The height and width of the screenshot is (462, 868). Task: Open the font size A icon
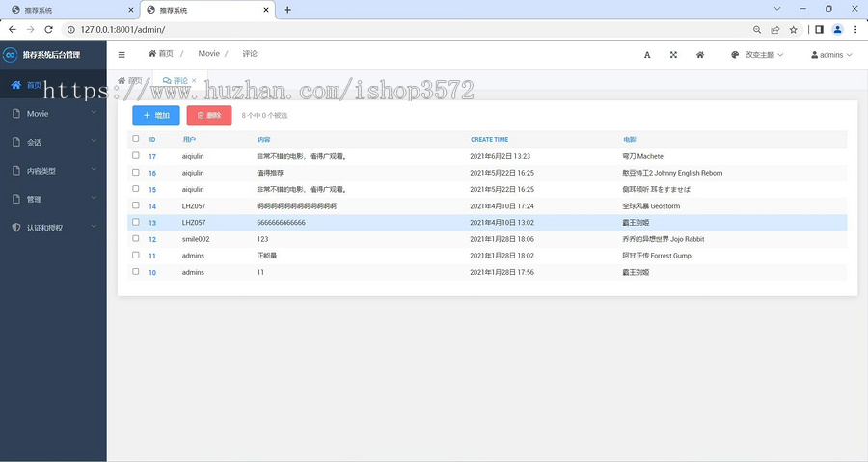tap(647, 55)
